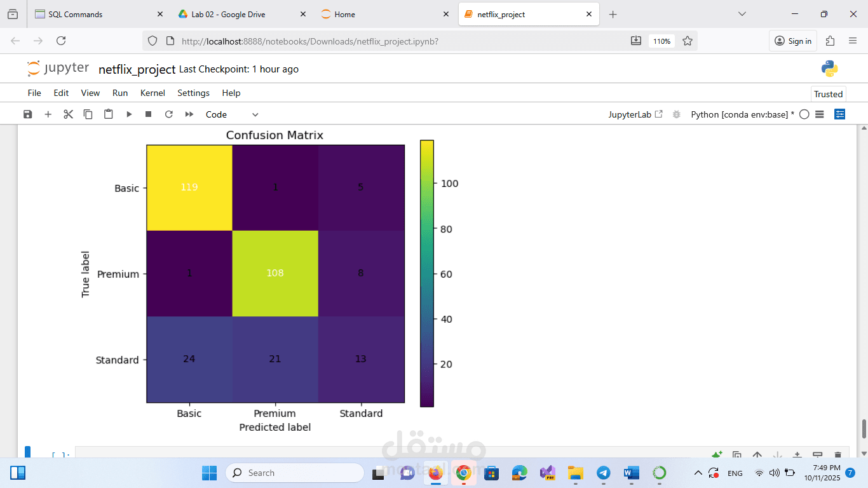Image resolution: width=868 pixels, height=488 pixels.
Task: Cut the selected cell with scissors icon
Action: pyautogui.click(x=68, y=114)
